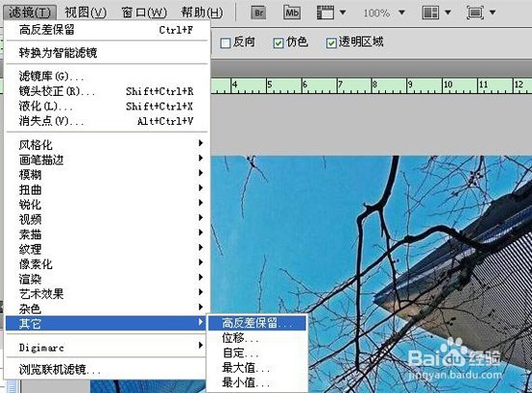Open the 渲染 filter submenu

(106, 279)
